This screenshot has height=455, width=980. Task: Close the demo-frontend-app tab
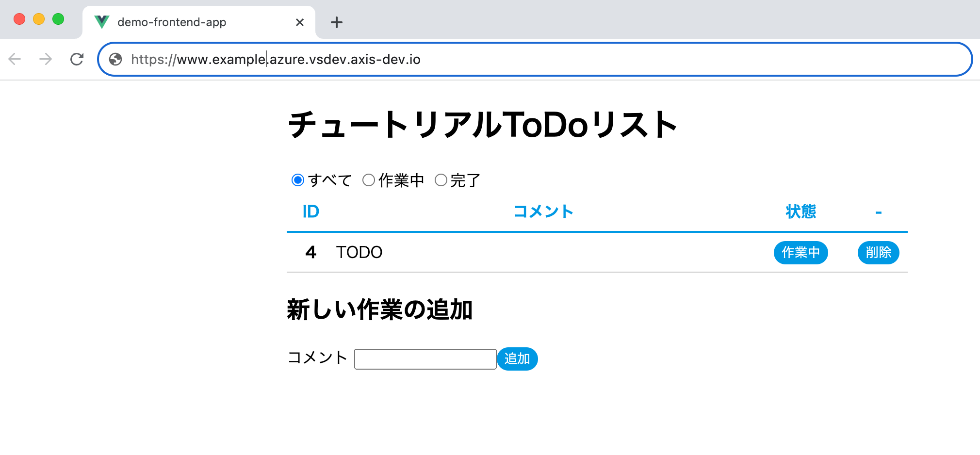[x=300, y=22]
